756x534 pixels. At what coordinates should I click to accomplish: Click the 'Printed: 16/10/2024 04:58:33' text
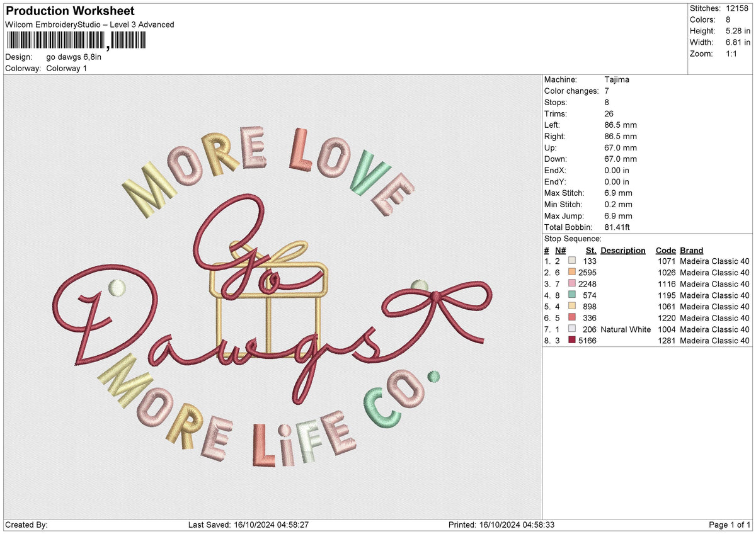(x=501, y=525)
